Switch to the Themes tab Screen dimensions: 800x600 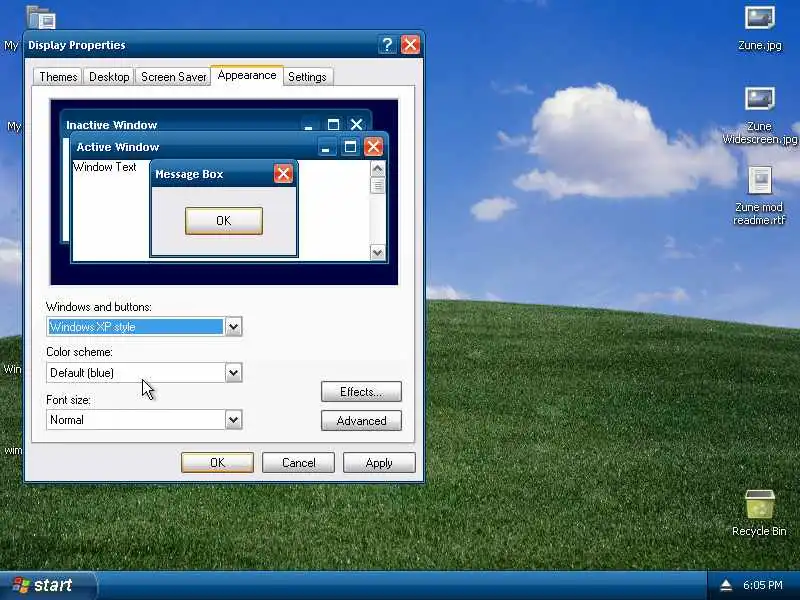pyautogui.click(x=58, y=77)
